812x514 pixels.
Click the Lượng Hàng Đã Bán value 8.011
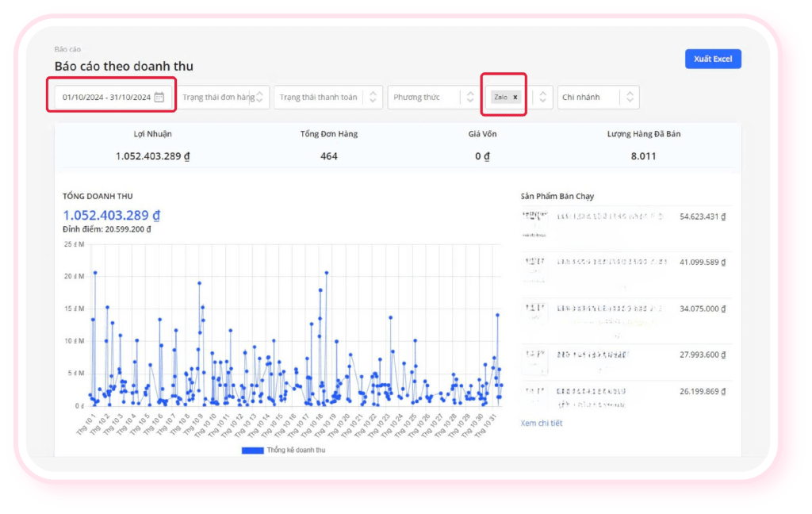pyautogui.click(x=643, y=156)
